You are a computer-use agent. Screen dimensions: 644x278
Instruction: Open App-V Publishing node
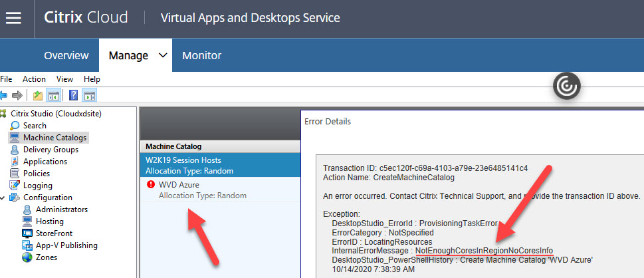tap(66, 245)
